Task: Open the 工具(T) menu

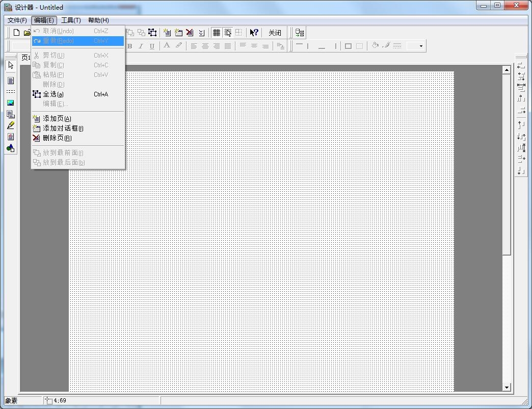Action: coord(71,20)
